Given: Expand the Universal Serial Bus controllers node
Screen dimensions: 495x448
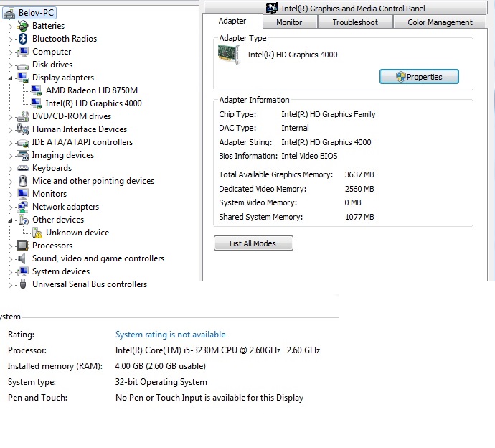Looking at the screenshot, I should [10, 285].
